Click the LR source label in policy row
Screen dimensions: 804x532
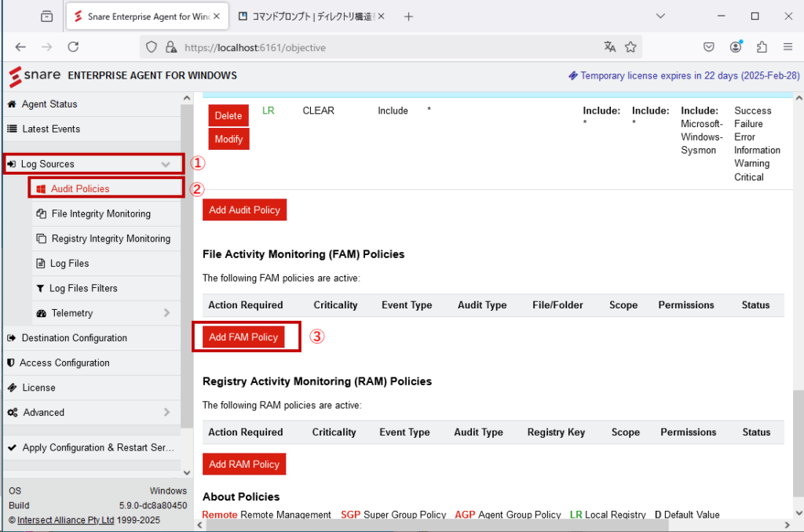[x=269, y=111]
